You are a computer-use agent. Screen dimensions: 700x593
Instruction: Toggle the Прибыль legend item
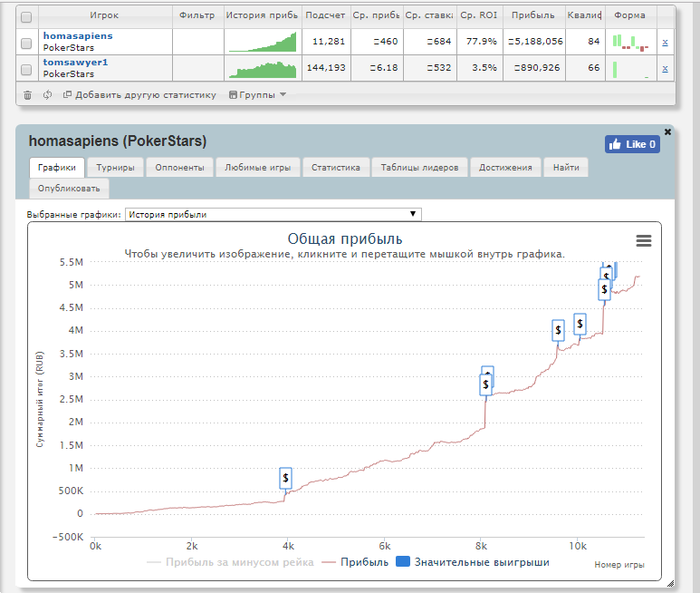355,562
